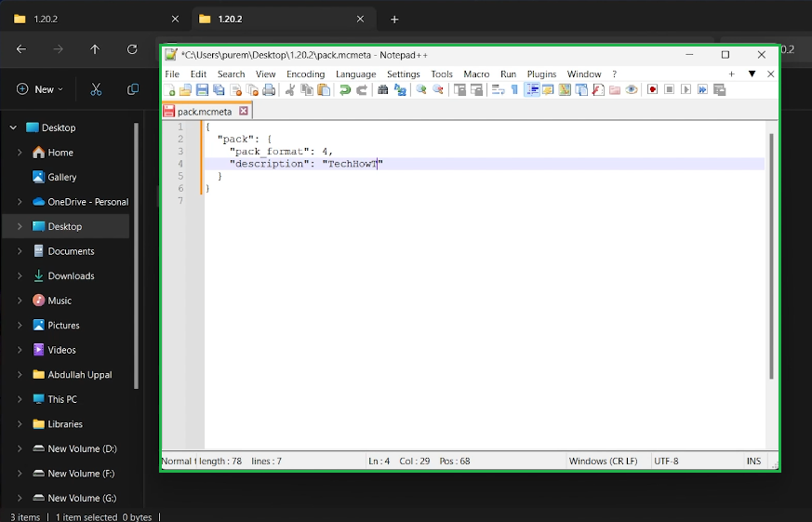The height and width of the screenshot is (522, 812).
Task: Toggle the Monitoring eye icon
Action: click(x=632, y=90)
